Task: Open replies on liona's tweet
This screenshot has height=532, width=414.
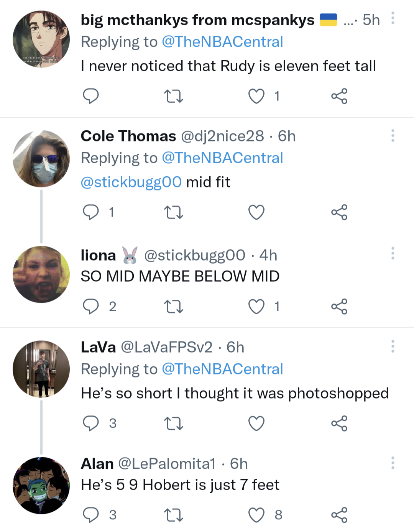Action: [x=91, y=307]
